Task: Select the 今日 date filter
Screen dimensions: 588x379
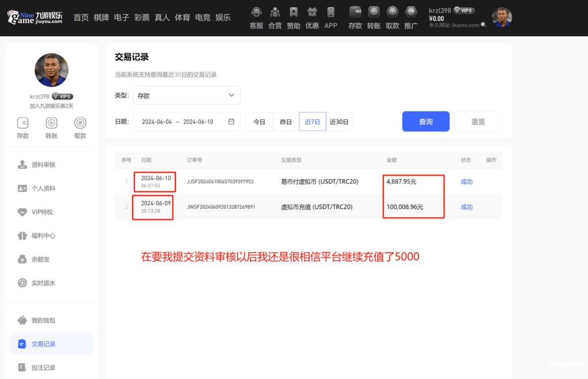Action: [x=259, y=122]
